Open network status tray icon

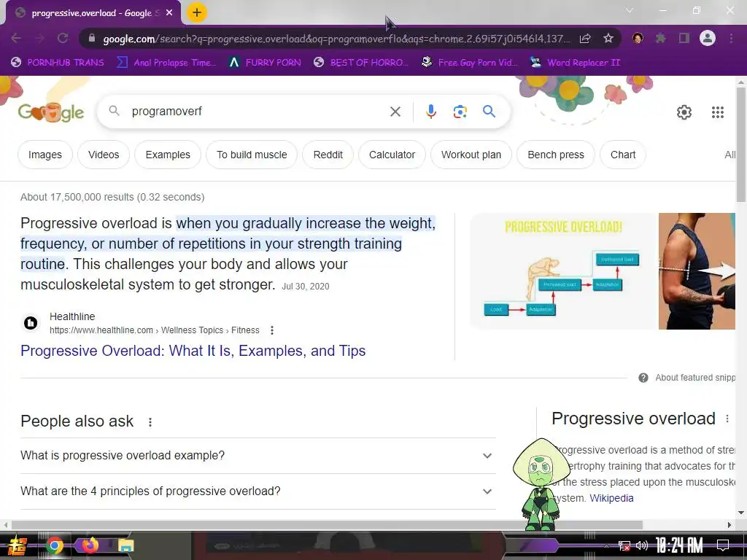[624, 545]
